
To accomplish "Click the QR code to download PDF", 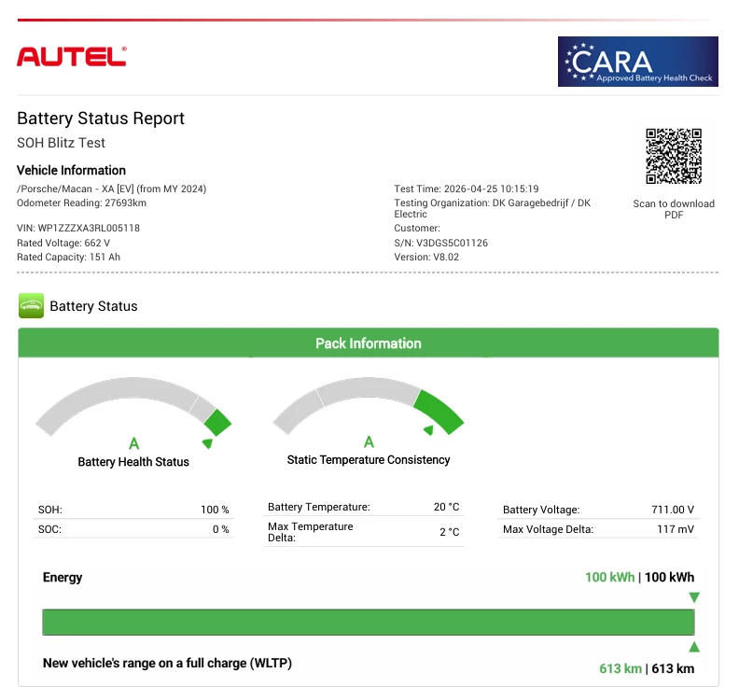I will (673, 156).
